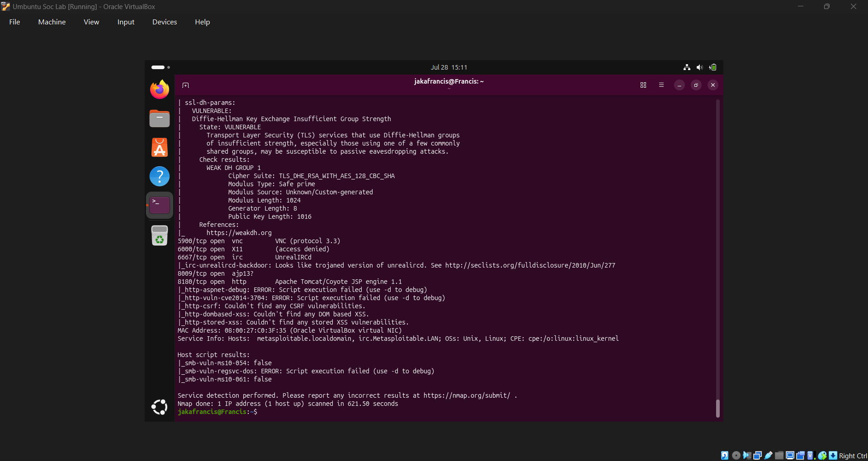The width and height of the screenshot is (868, 461).
Task: Click "WEAK DH GROUP 1" line
Action: click(234, 168)
